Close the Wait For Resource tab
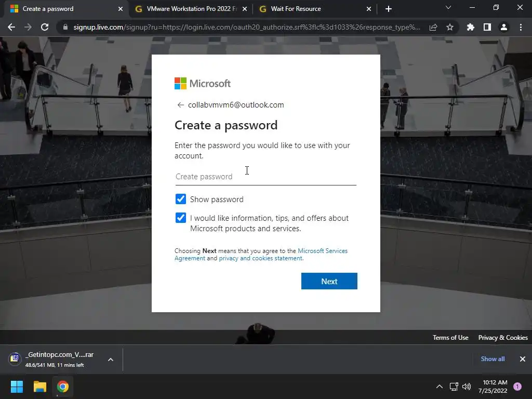The image size is (532, 399). pos(369,9)
